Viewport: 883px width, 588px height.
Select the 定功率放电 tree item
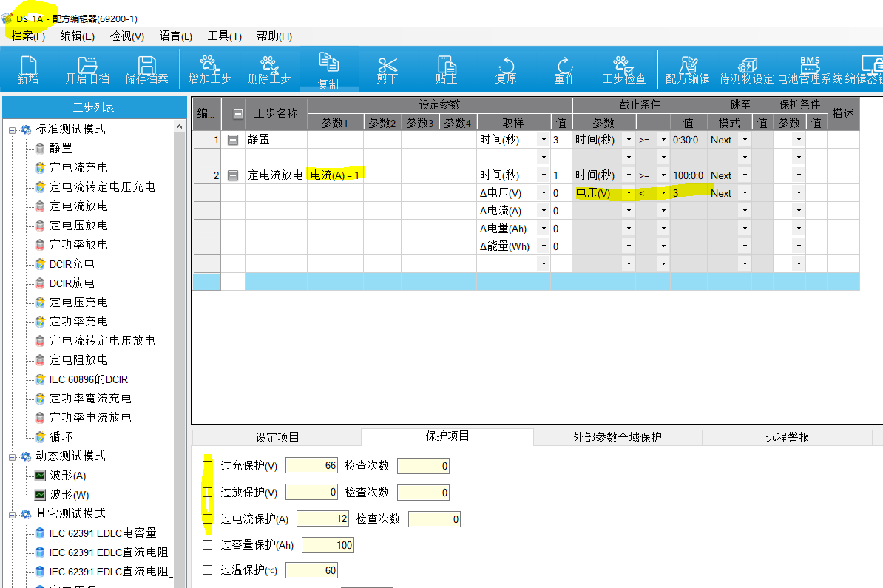(x=78, y=244)
